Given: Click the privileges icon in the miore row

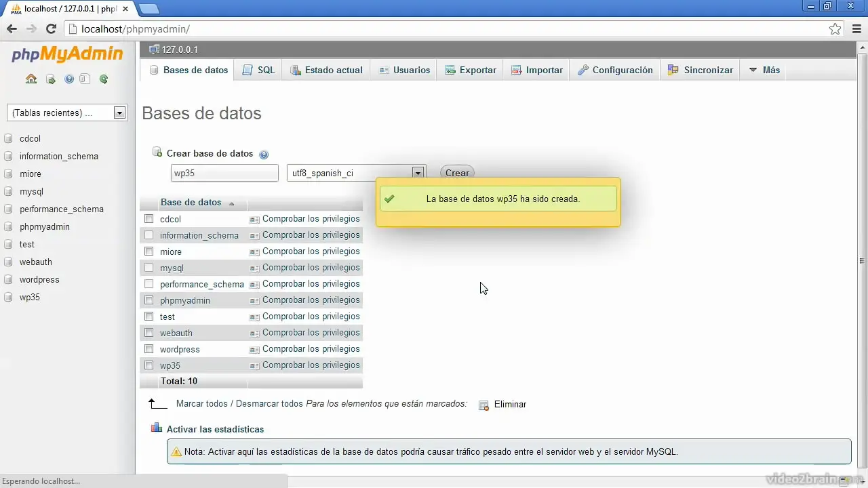Looking at the screenshot, I should 254,252.
